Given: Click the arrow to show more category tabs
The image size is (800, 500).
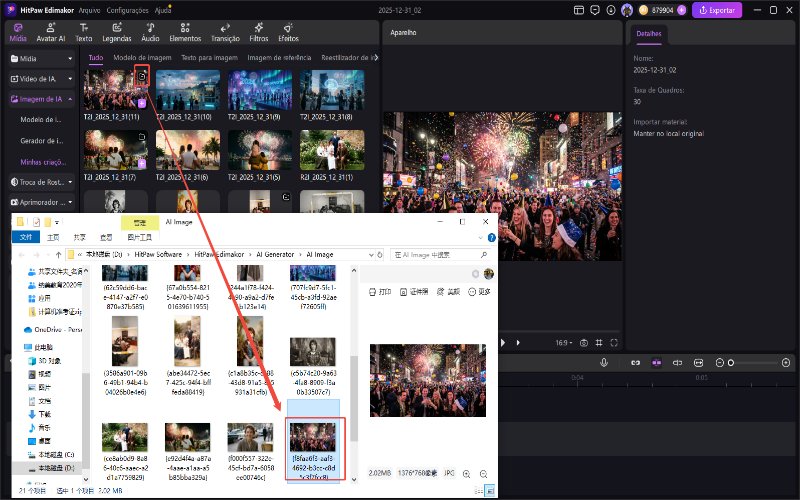Looking at the screenshot, I should point(376,58).
